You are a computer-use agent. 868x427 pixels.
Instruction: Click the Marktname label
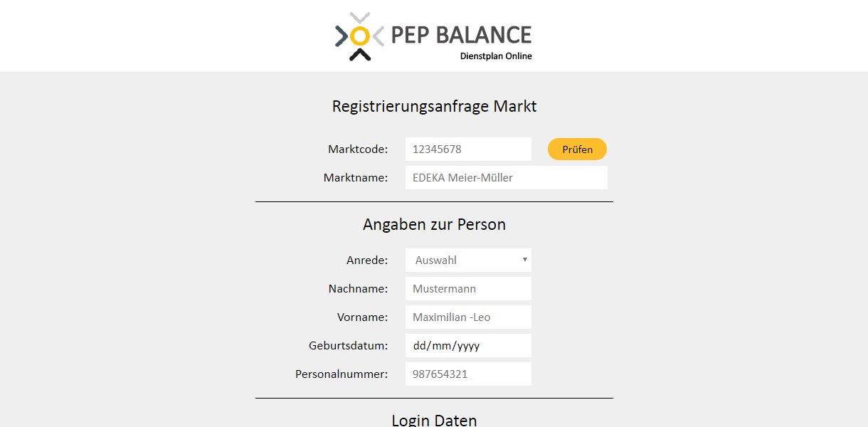click(x=356, y=178)
